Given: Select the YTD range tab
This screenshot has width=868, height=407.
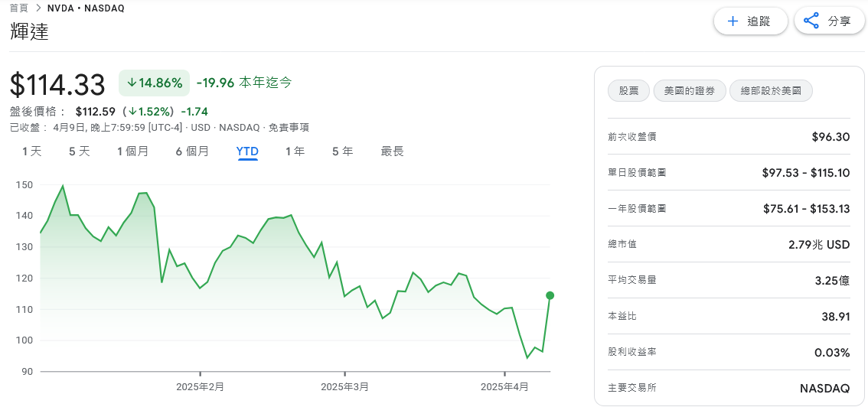Looking at the screenshot, I should point(247,151).
